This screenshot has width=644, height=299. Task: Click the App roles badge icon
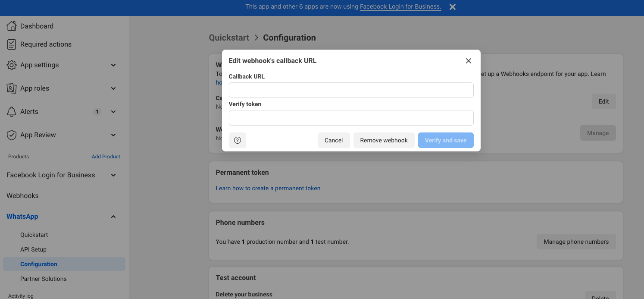pyautogui.click(x=12, y=88)
